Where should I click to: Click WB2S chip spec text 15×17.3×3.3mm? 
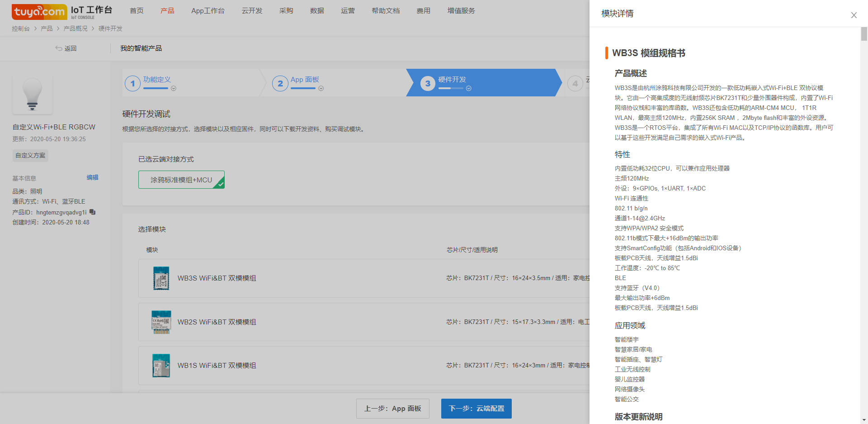(518, 322)
